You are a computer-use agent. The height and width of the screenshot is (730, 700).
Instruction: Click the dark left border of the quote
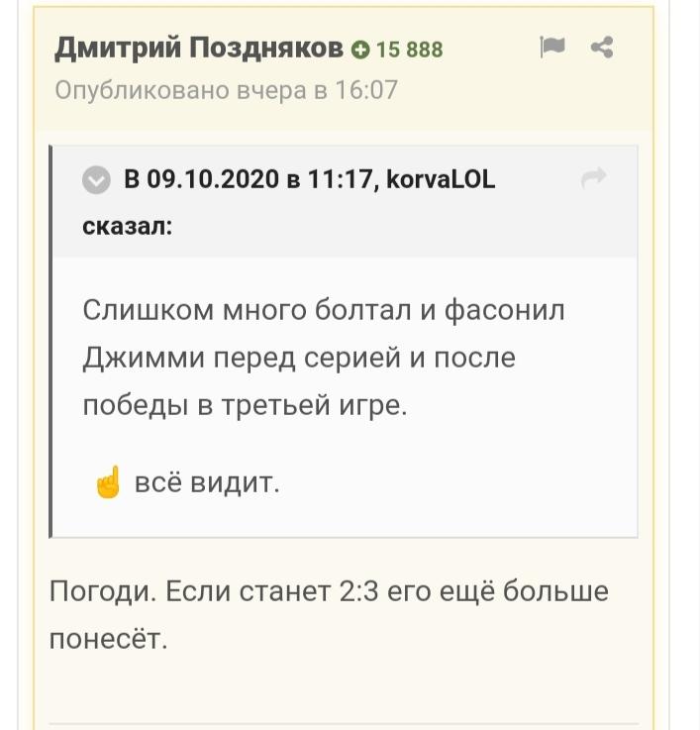pos(50,342)
